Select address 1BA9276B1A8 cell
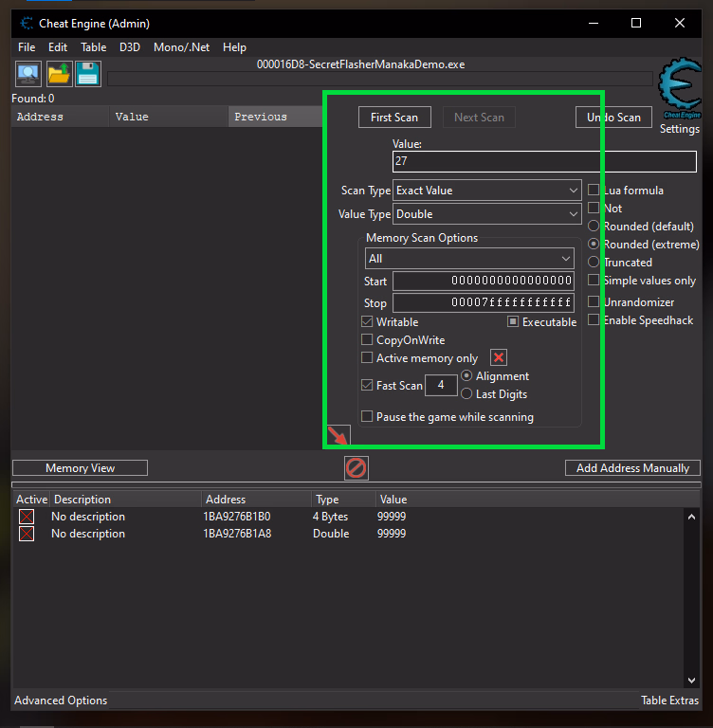713x728 pixels. [237, 534]
